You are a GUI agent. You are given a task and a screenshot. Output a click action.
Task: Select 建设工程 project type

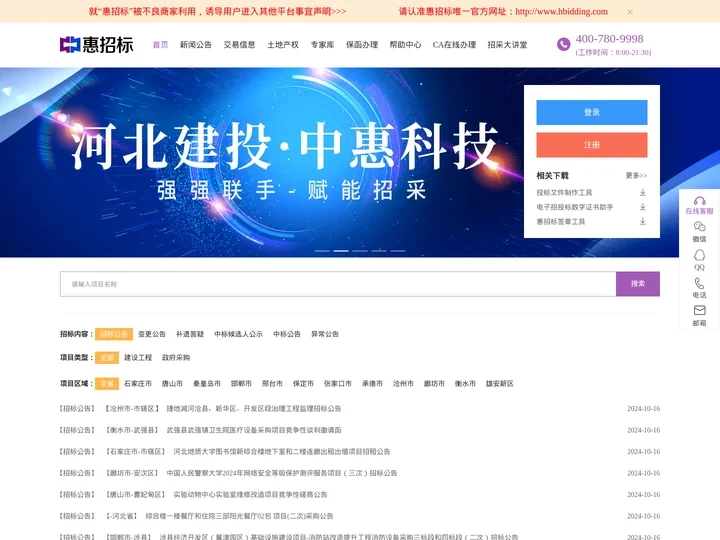138,358
